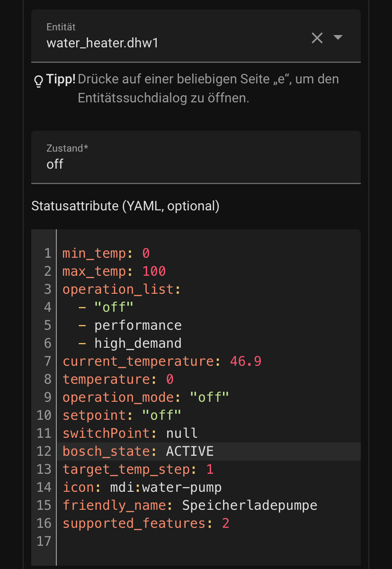
Task: Click the supported_features value 2
Action: [226, 524]
